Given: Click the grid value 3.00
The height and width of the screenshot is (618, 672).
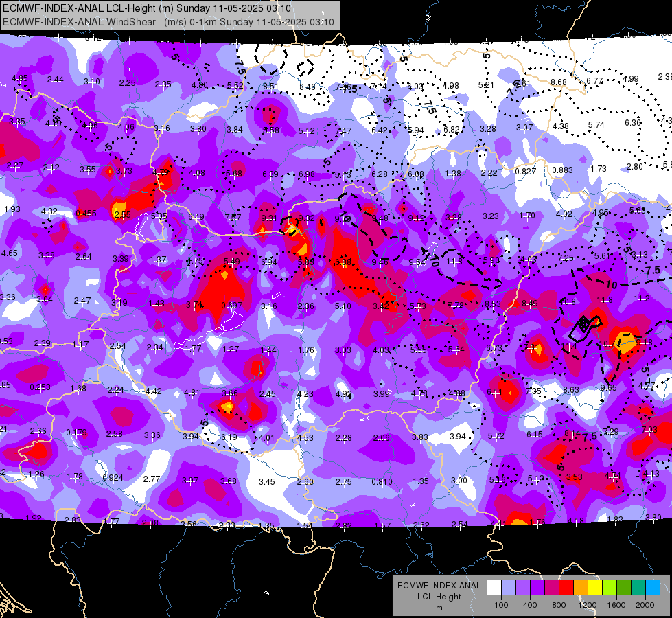Looking at the screenshot, I should tap(459, 480).
